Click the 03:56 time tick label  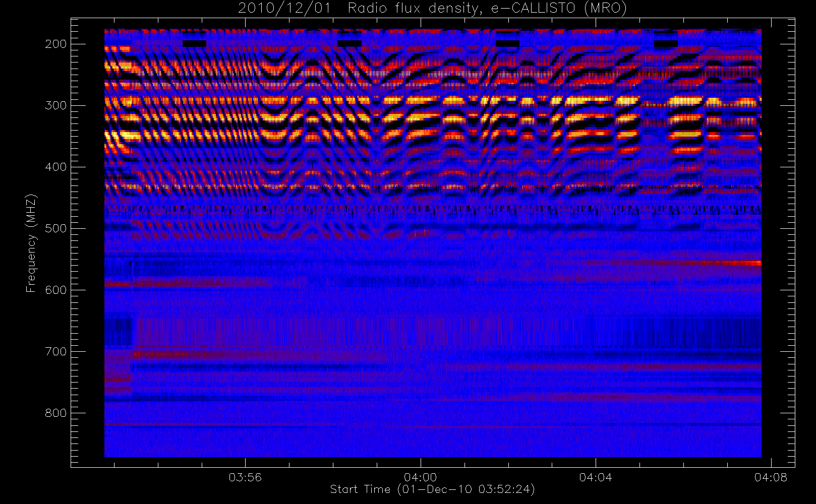point(245,477)
